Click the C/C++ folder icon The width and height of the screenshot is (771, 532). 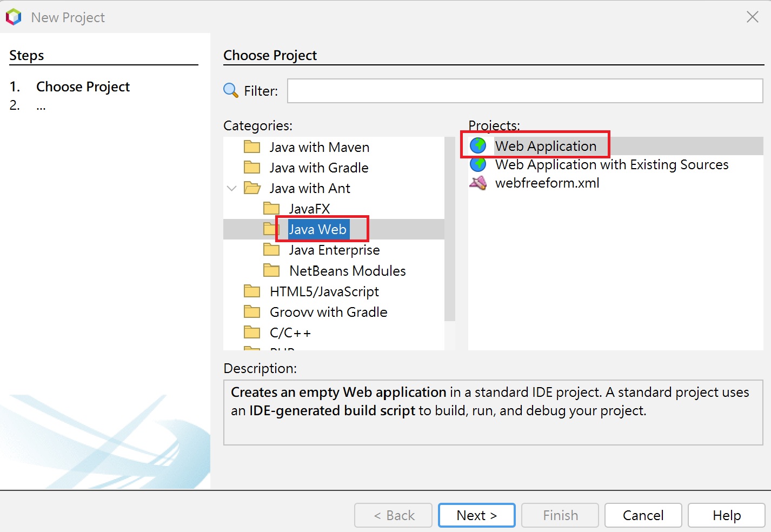click(252, 332)
